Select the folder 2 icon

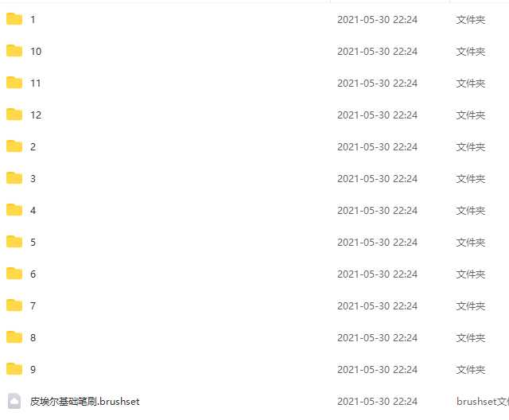[14, 146]
